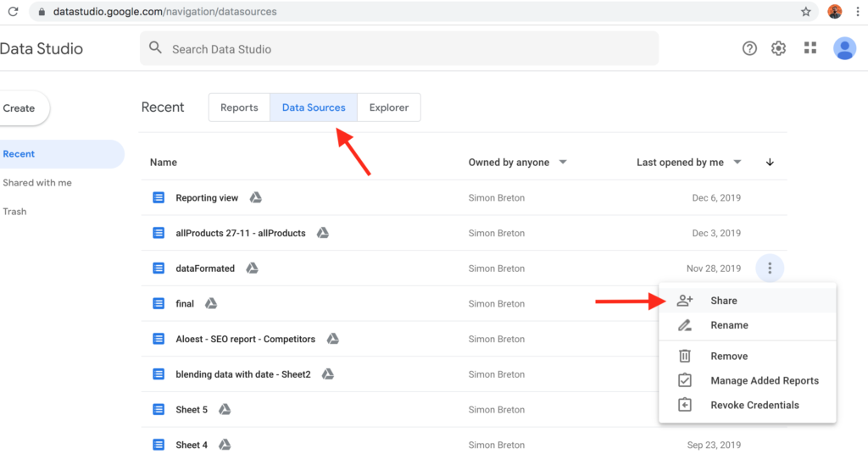Click the user account avatar
This screenshot has width=868, height=459.
click(844, 48)
